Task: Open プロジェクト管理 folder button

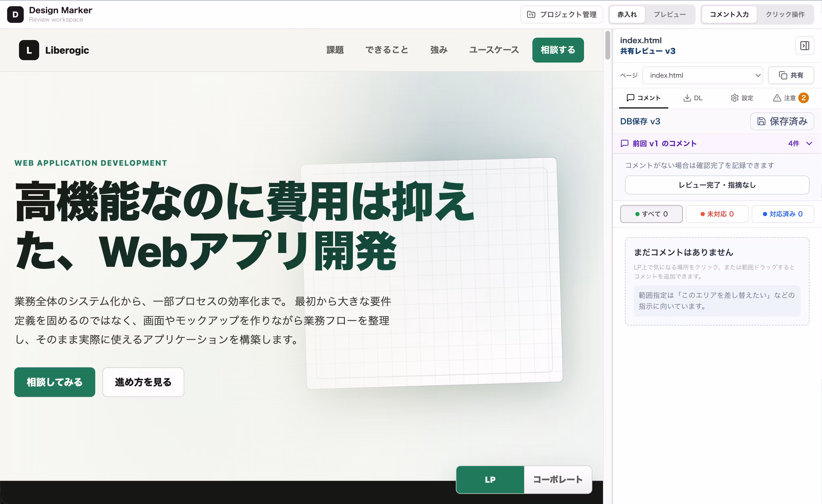Action: point(562,14)
